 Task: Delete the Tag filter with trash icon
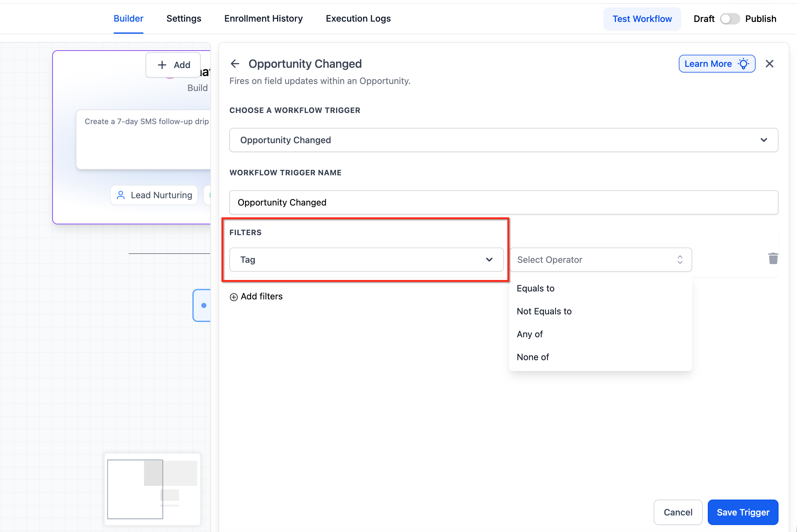pos(773,259)
